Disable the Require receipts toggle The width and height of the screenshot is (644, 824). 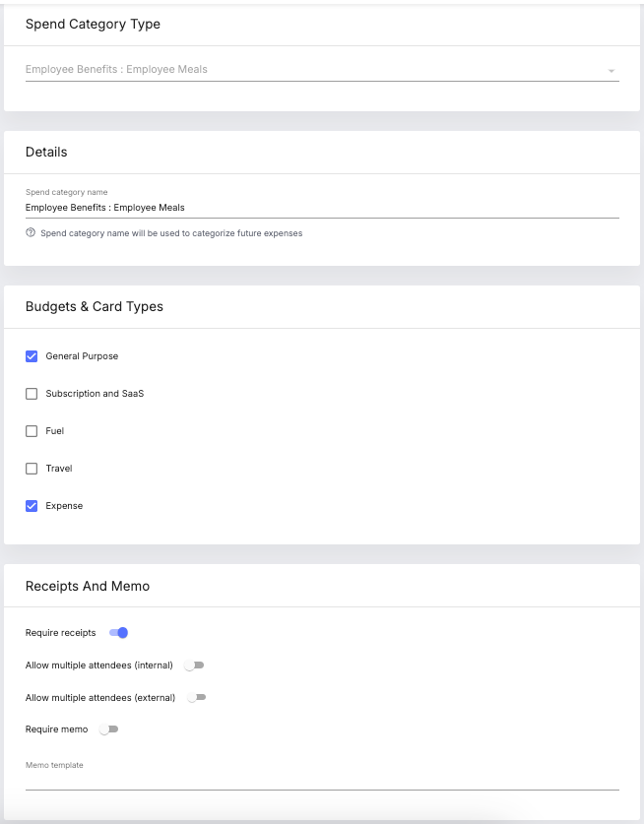[119, 633]
